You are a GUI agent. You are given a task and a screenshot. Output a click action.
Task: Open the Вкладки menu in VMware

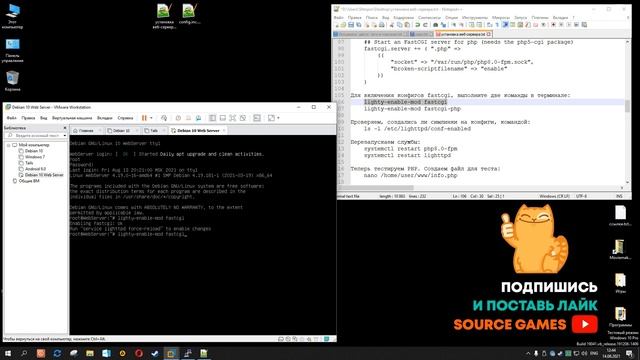(x=104, y=118)
